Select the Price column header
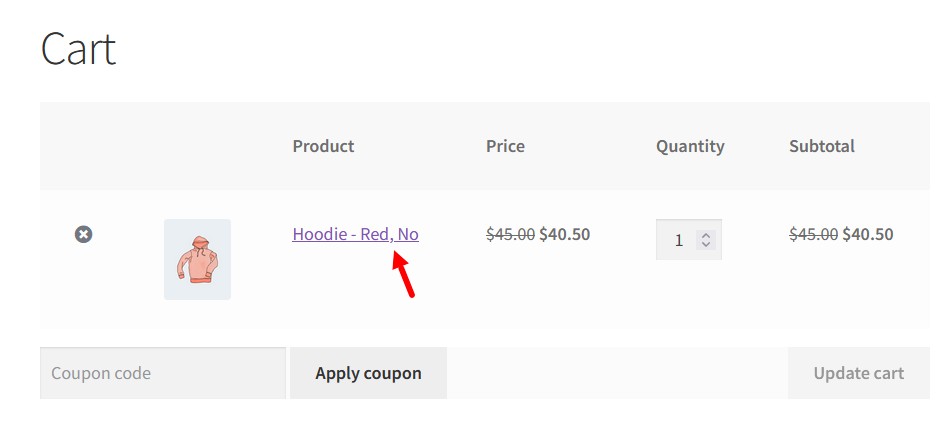939x440 pixels. [505, 146]
